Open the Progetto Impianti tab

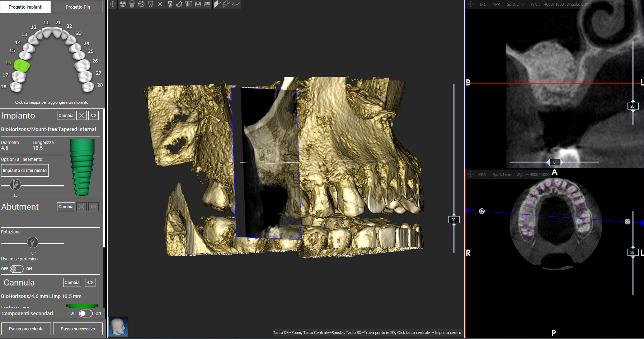point(25,7)
